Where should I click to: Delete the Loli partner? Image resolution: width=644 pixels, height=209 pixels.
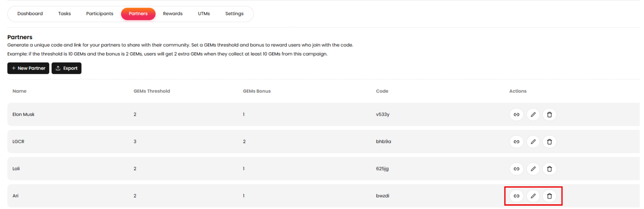click(x=549, y=169)
